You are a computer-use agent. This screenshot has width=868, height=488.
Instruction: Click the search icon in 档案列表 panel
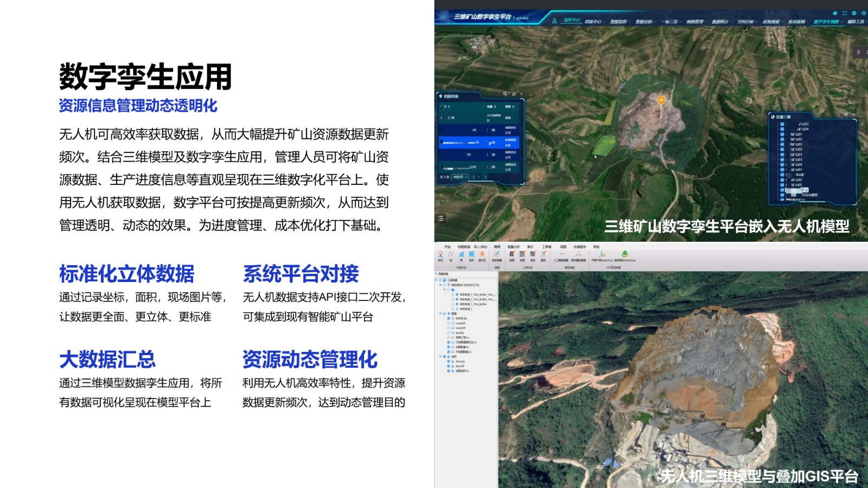click(505, 94)
